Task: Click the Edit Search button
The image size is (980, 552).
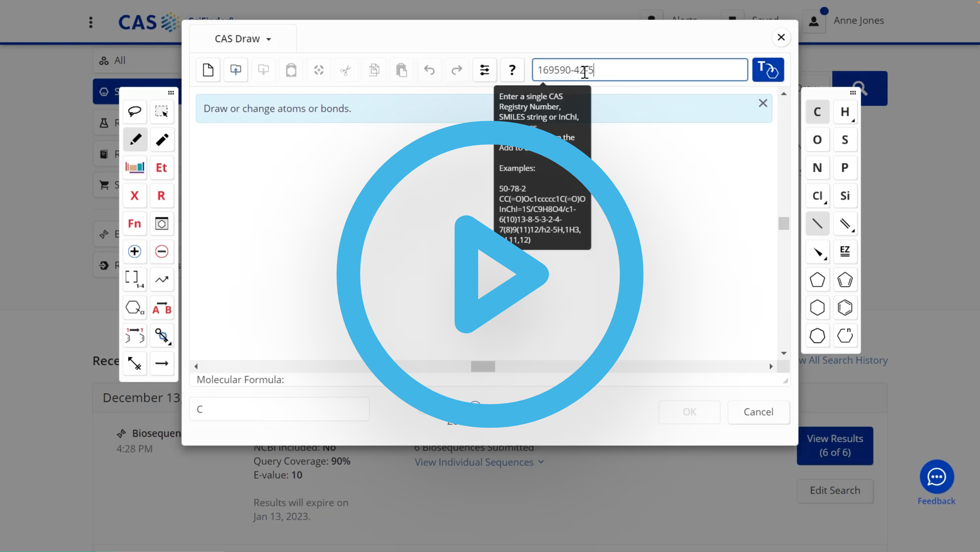Action: 835,490
